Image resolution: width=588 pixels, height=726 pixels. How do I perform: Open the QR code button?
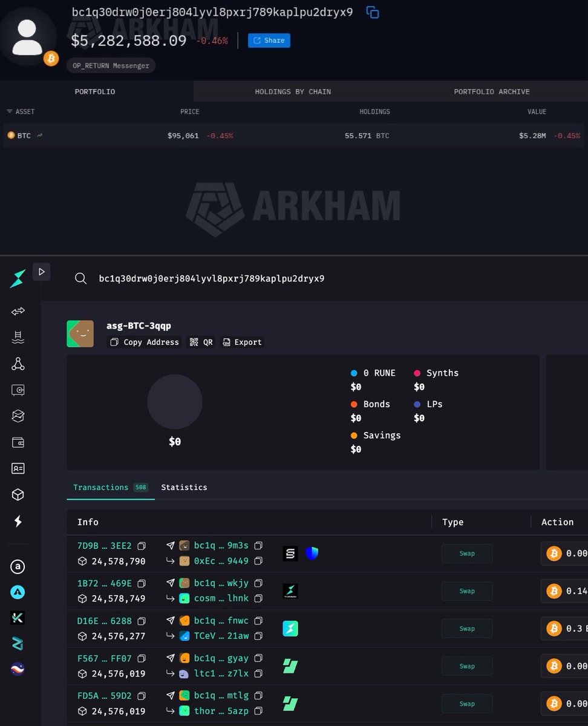point(201,342)
